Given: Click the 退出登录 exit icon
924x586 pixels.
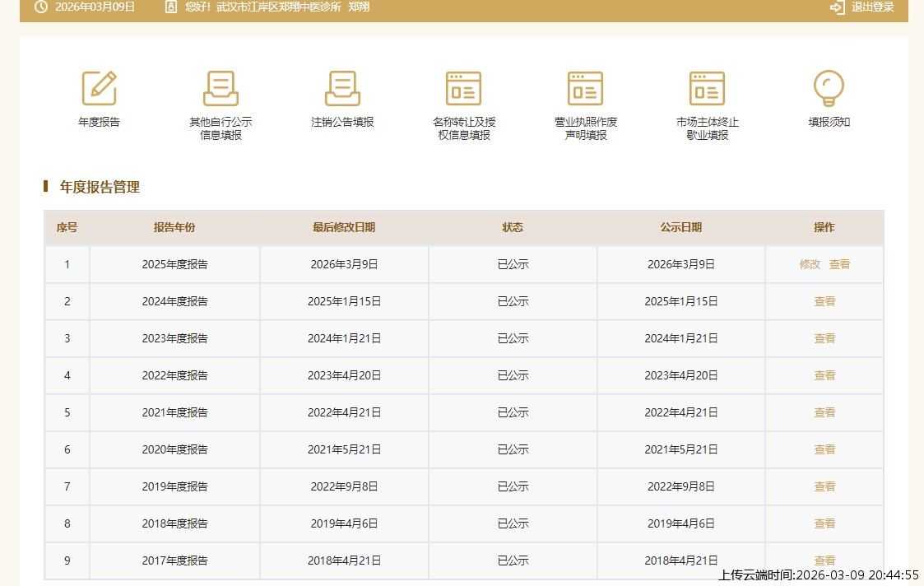Looking at the screenshot, I should point(838,7).
